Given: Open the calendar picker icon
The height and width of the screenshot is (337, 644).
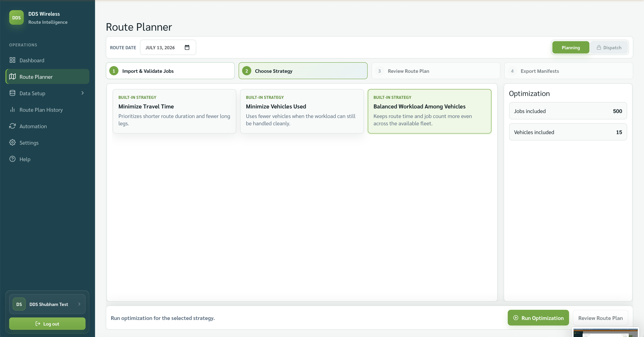Looking at the screenshot, I should pos(187,48).
